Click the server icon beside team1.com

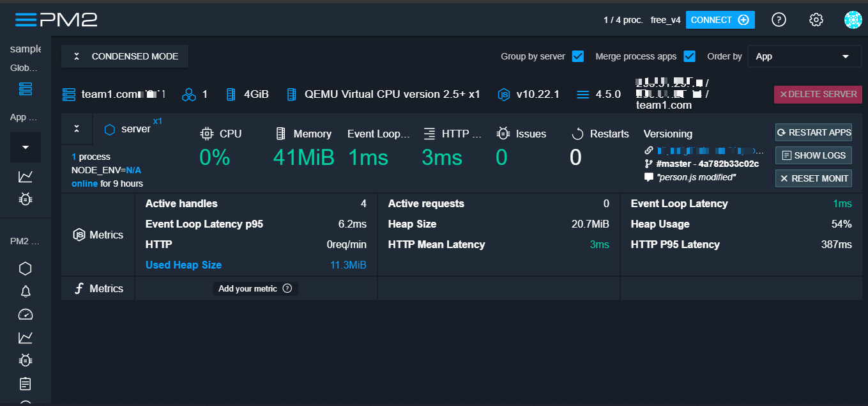tap(69, 95)
